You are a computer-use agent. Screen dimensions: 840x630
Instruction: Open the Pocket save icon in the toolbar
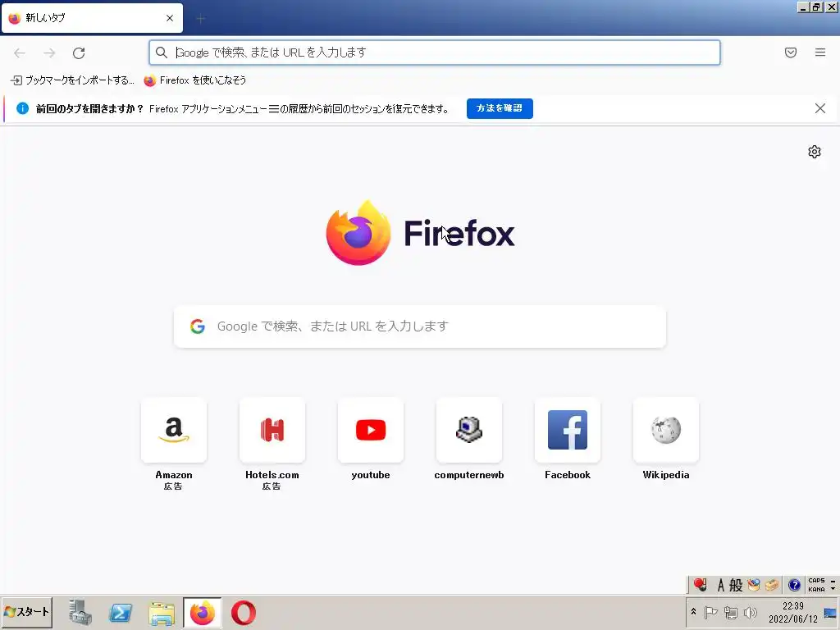pos(790,52)
